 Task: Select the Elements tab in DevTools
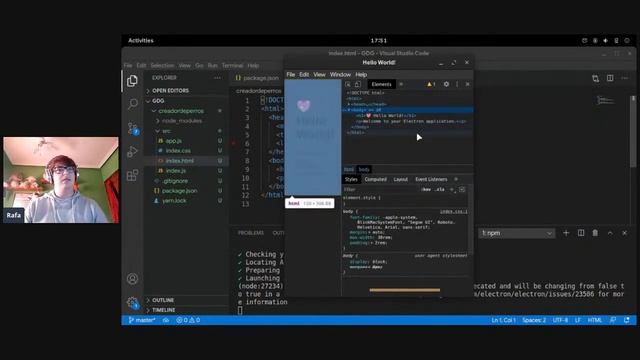[381, 84]
